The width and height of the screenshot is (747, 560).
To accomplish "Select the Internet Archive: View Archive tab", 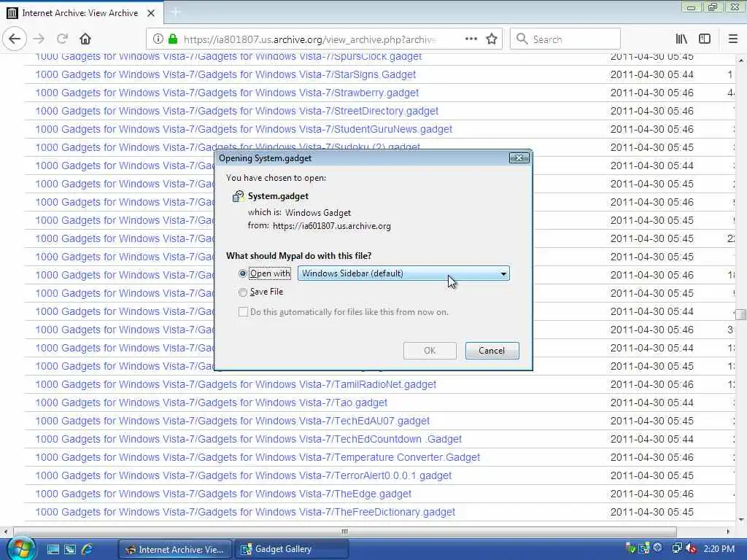I will click(x=82, y=13).
